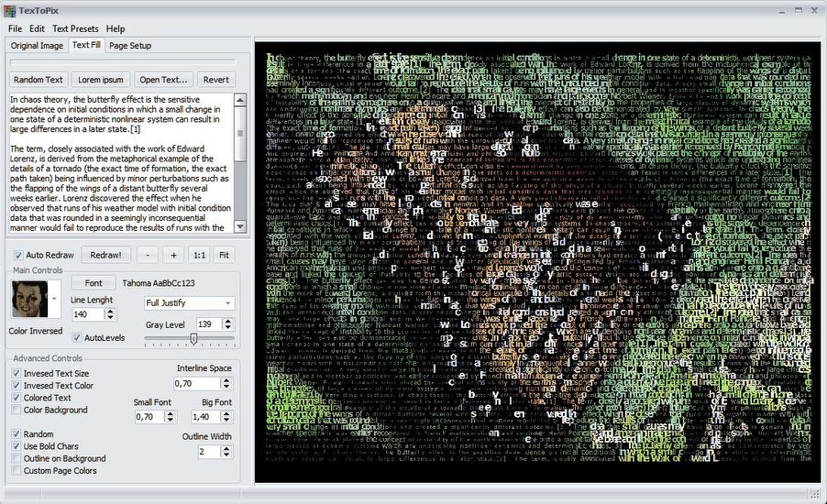827x504 pixels.
Task: Toggle the AutoLevels checkbox
Action: 77,337
